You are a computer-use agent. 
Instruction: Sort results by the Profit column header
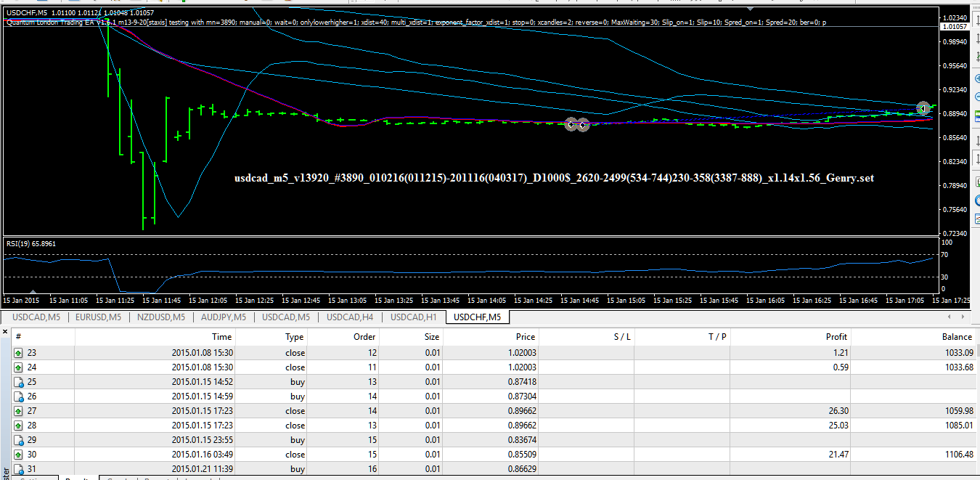[791, 336]
